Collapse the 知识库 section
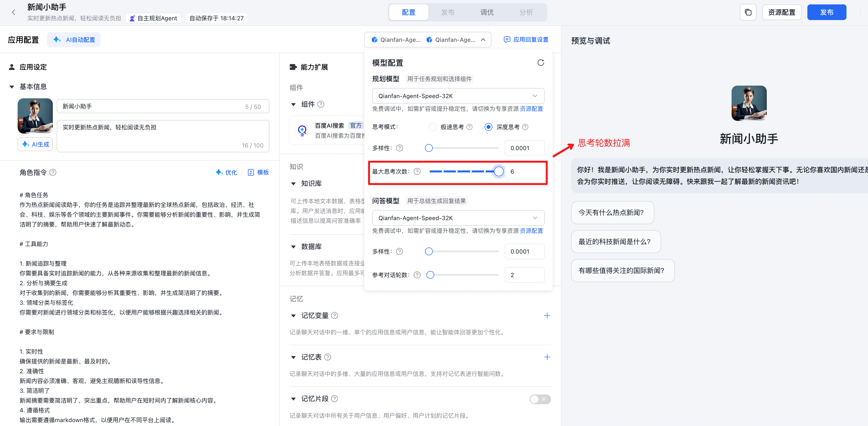868x426 pixels. pyautogui.click(x=293, y=184)
